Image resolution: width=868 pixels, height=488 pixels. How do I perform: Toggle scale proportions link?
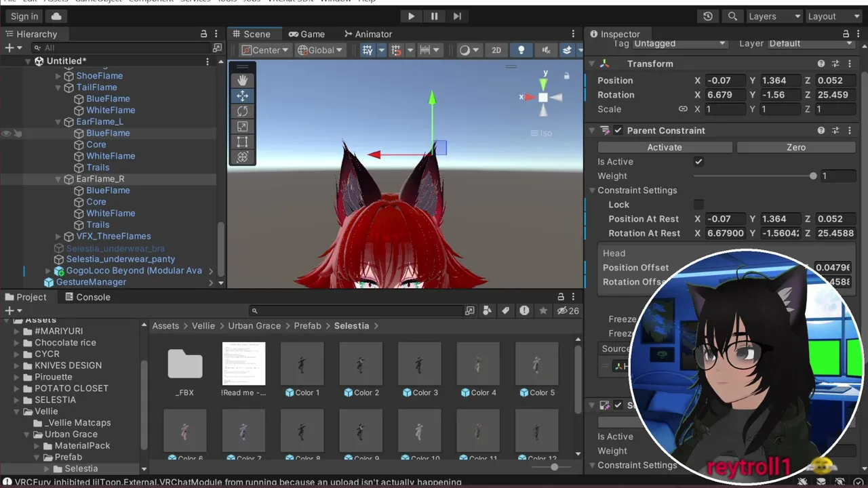[683, 109]
